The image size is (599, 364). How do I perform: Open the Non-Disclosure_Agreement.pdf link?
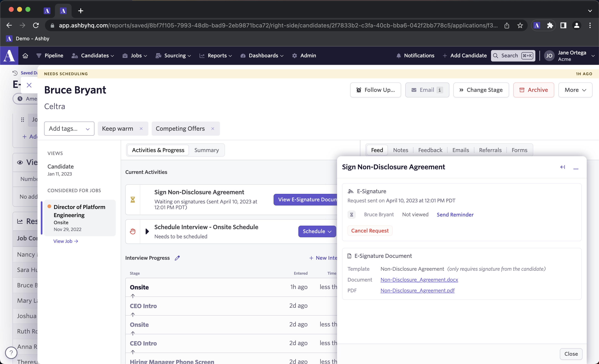[417, 290]
